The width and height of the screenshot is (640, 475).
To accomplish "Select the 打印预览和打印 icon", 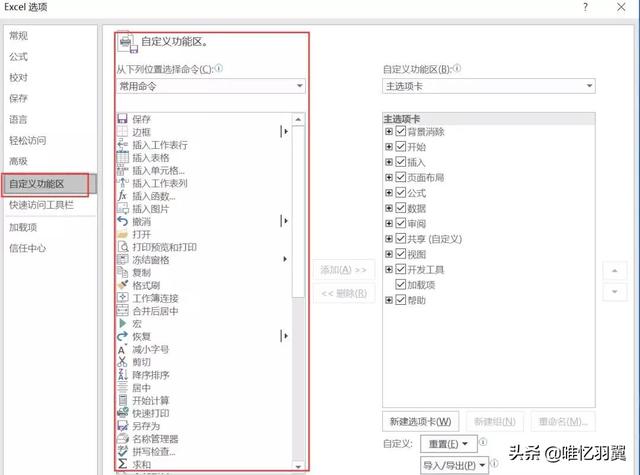I will click(122, 247).
